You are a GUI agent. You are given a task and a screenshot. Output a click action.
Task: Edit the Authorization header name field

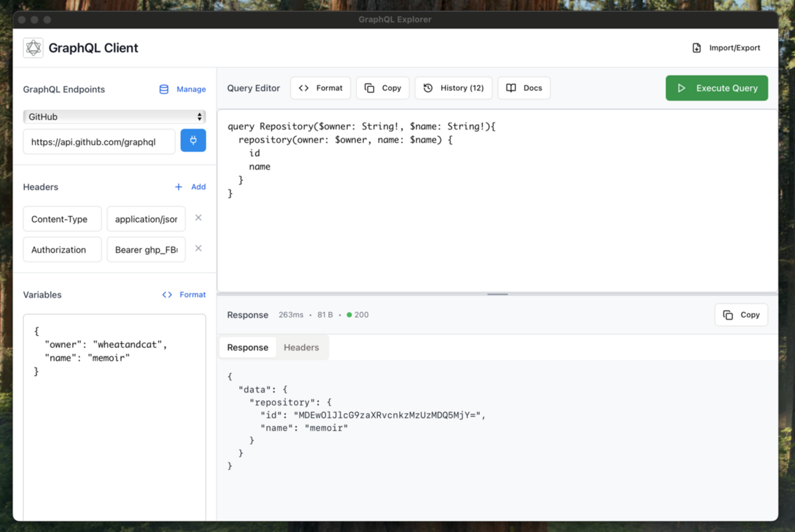tap(62, 249)
